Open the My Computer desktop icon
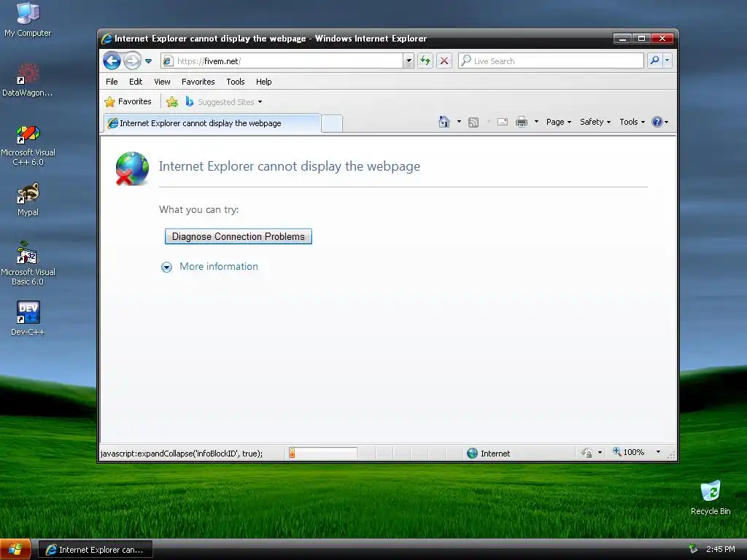 point(28,20)
